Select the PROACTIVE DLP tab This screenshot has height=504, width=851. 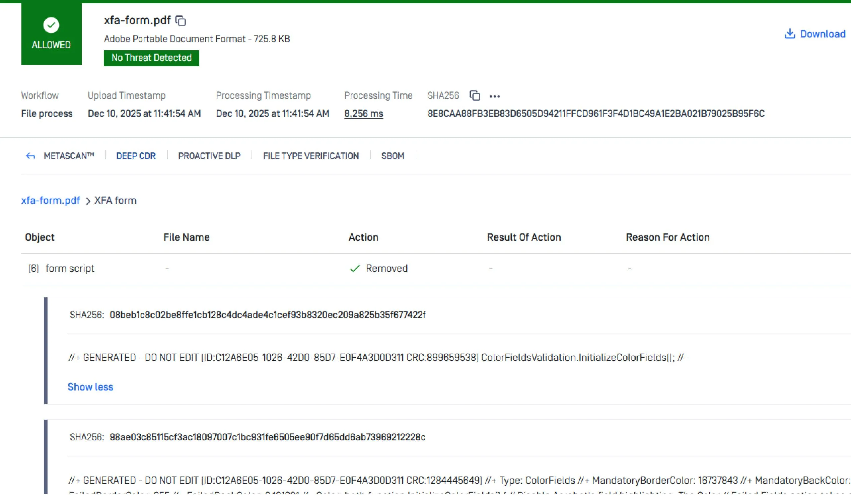pos(209,156)
